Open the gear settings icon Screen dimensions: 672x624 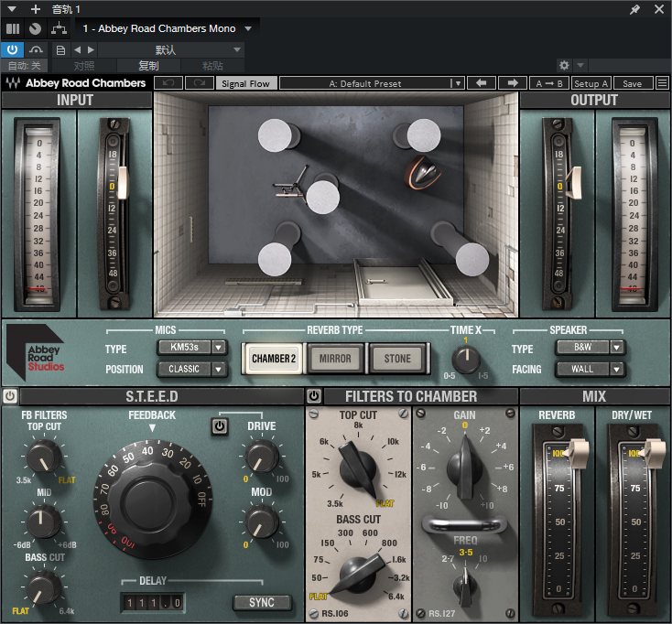tap(565, 65)
